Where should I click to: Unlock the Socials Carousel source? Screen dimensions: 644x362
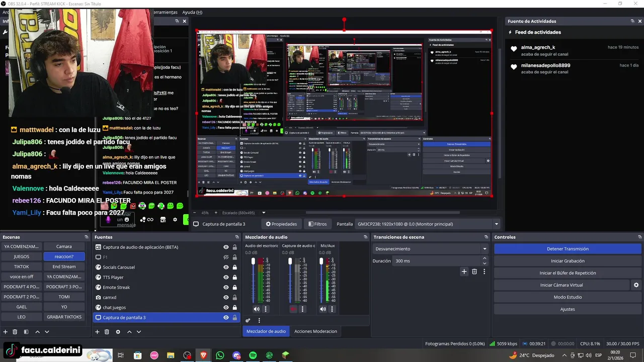pos(234,267)
